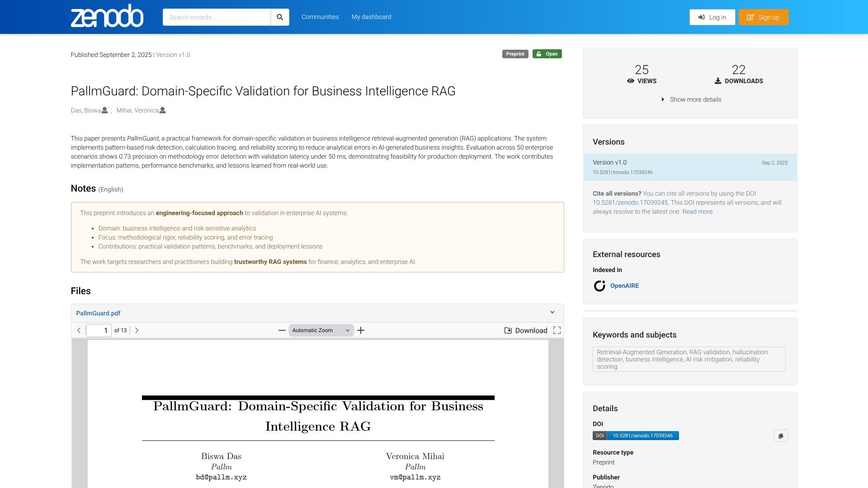Focus the Search records field
The height and width of the screenshot is (488, 868).
[x=217, y=17]
